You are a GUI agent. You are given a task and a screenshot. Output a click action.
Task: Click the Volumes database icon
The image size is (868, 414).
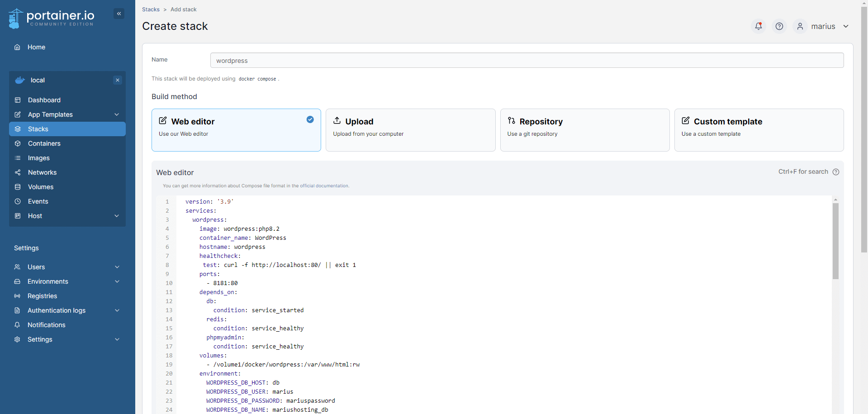click(x=18, y=187)
